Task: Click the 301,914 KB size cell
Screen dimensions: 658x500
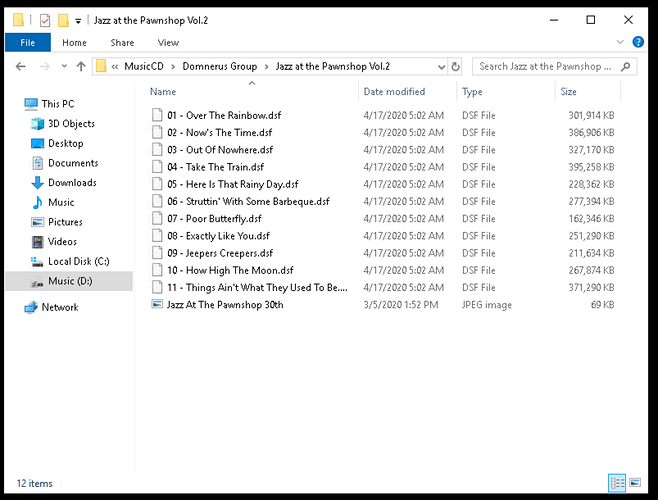Action: pos(591,115)
